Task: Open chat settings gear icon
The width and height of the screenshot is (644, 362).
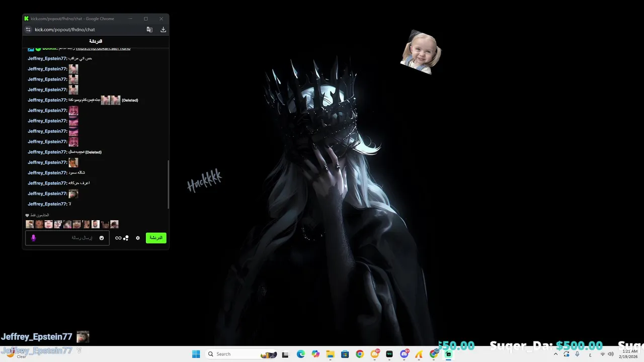Action: pos(138,238)
